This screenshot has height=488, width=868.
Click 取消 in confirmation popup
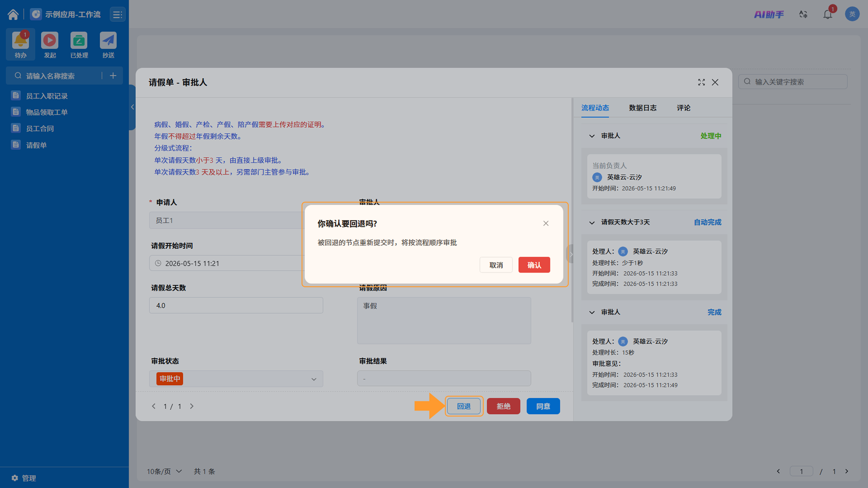click(x=496, y=265)
